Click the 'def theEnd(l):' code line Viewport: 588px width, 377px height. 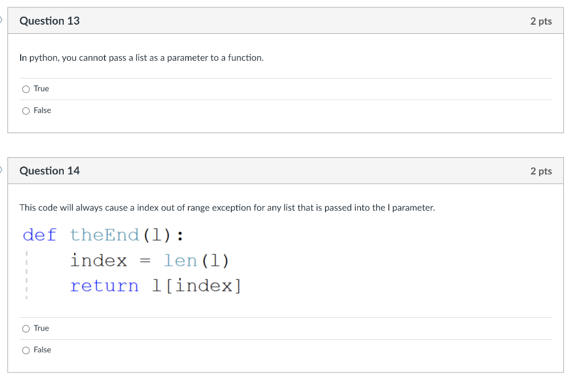pyautogui.click(x=103, y=235)
